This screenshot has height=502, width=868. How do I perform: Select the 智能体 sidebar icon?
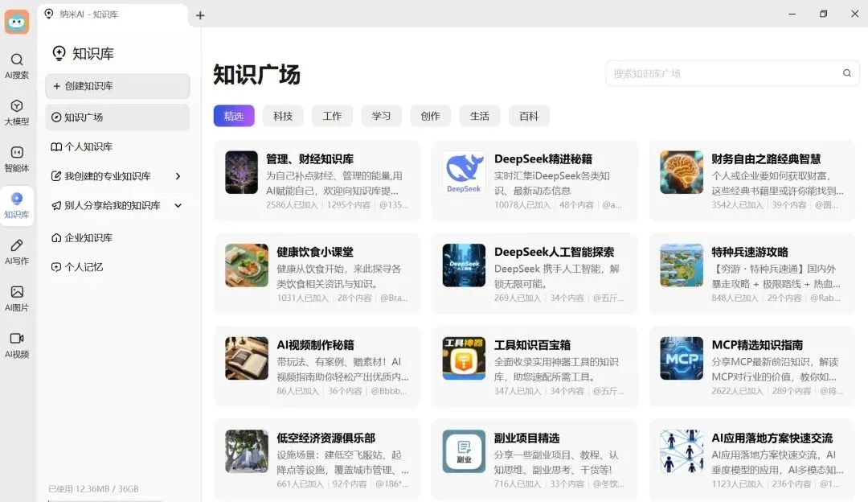pos(16,159)
